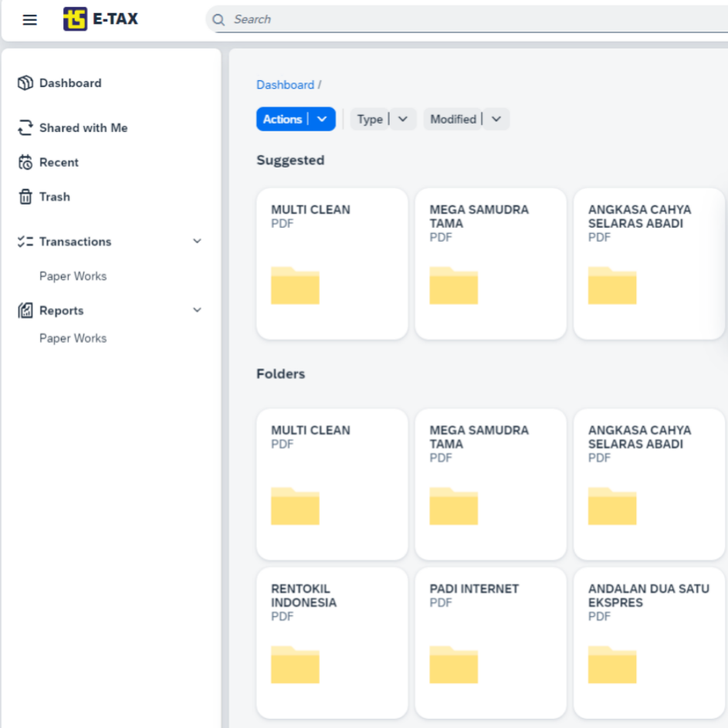Click the Transactions checklist icon
This screenshot has height=728, width=728.
(25, 242)
